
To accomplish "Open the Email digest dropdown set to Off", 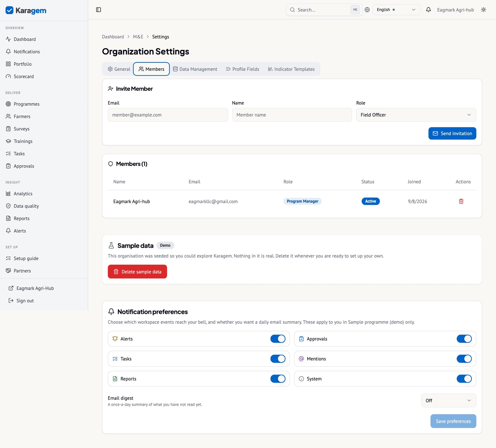I will (x=449, y=400).
